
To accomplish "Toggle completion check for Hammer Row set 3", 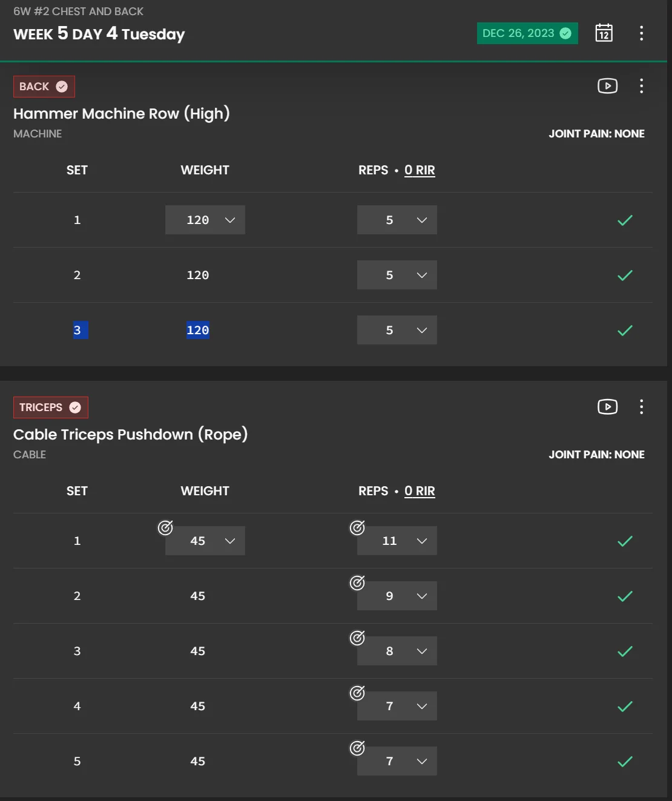I will tap(625, 331).
